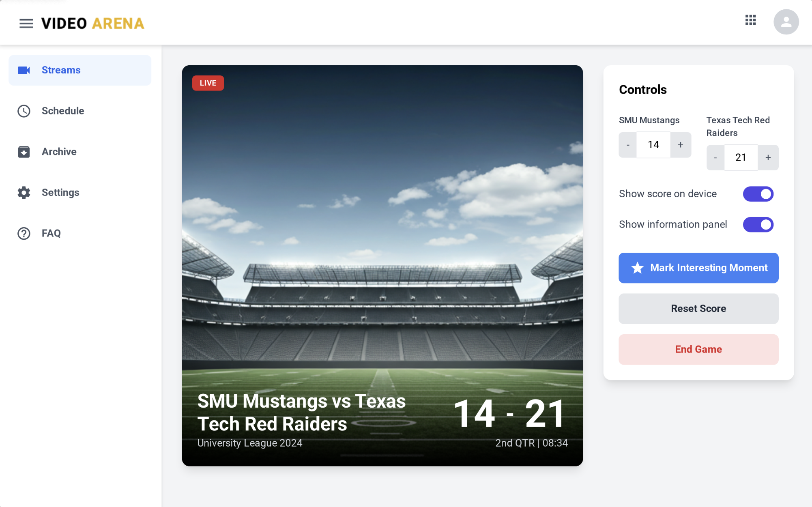The height and width of the screenshot is (507, 812).
Task: Click the Archive box icon
Action: pyautogui.click(x=24, y=152)
